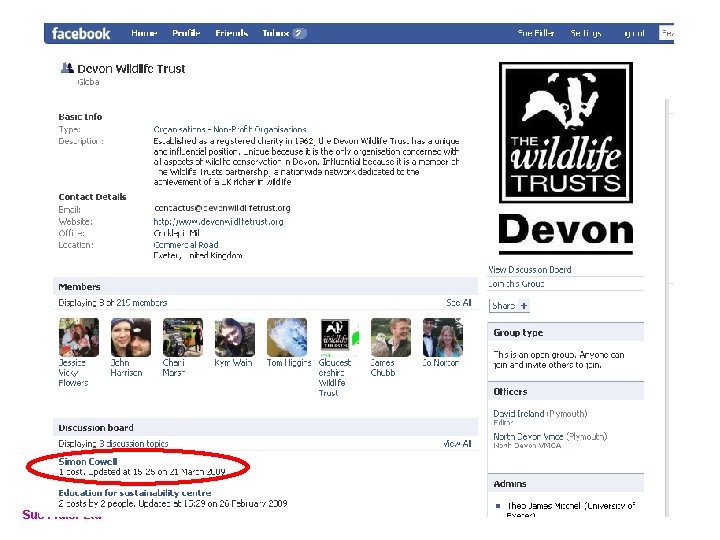Click the Displaying 8 of 219 members text

click(112, 303)
